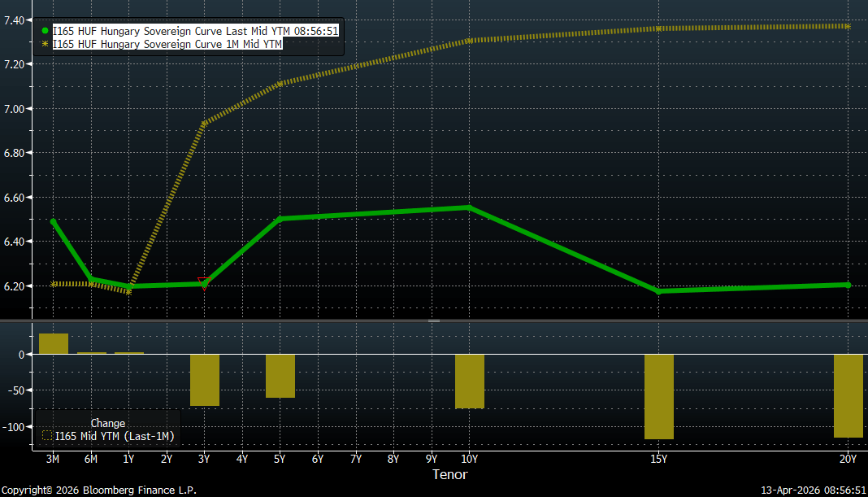The image size is (868, 497).
Task: Grab the pane splitter handle between charts
Action: tap(434, 320)
